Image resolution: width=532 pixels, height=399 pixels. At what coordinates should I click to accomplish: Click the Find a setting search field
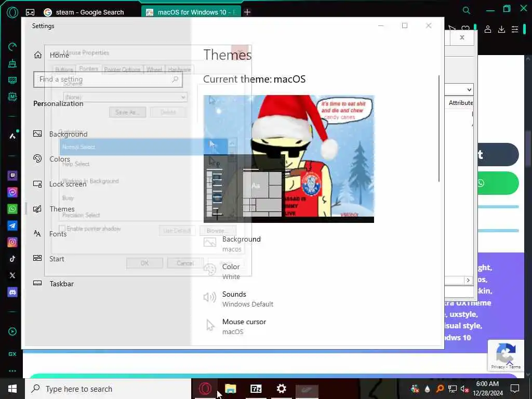(108, 79)
